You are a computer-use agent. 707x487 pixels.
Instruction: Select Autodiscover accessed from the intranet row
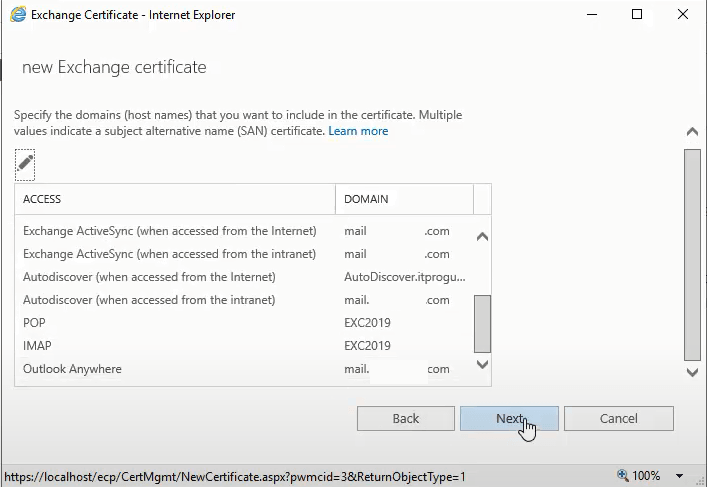243,300
